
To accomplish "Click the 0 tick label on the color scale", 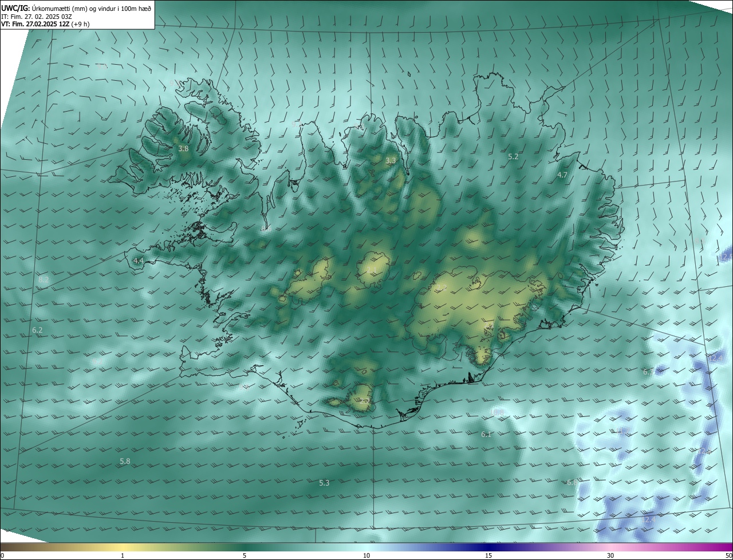I will coord(2,555).
